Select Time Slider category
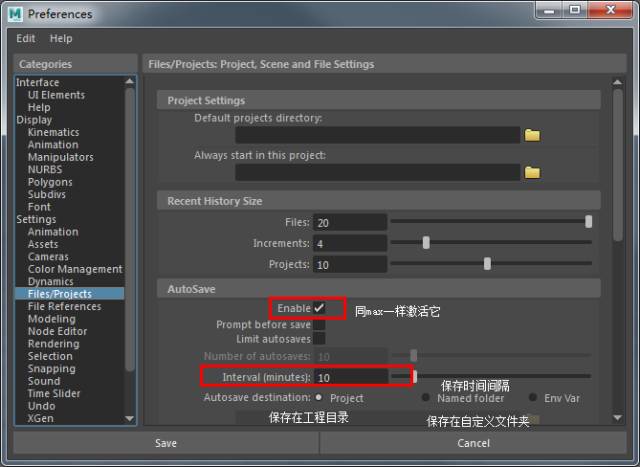The height and width of the screenshot is (467, 640). pyautogui.click(x=54, y=394)
